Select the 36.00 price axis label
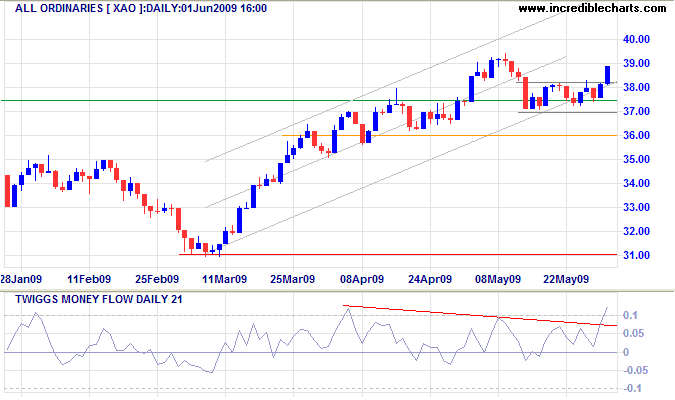The height and width of the screenshot is (400, 675). click(x=636, y=135)
